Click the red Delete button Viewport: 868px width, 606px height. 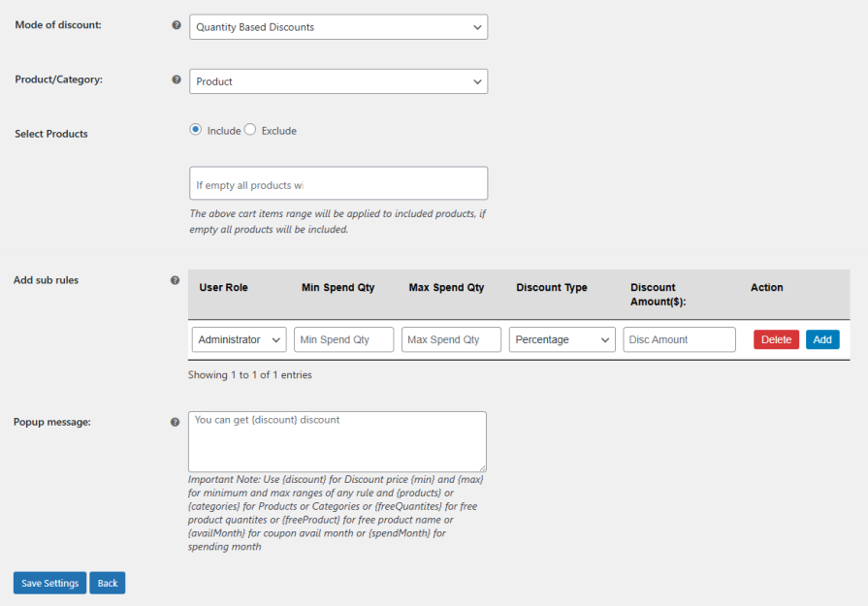pos(776,339)
